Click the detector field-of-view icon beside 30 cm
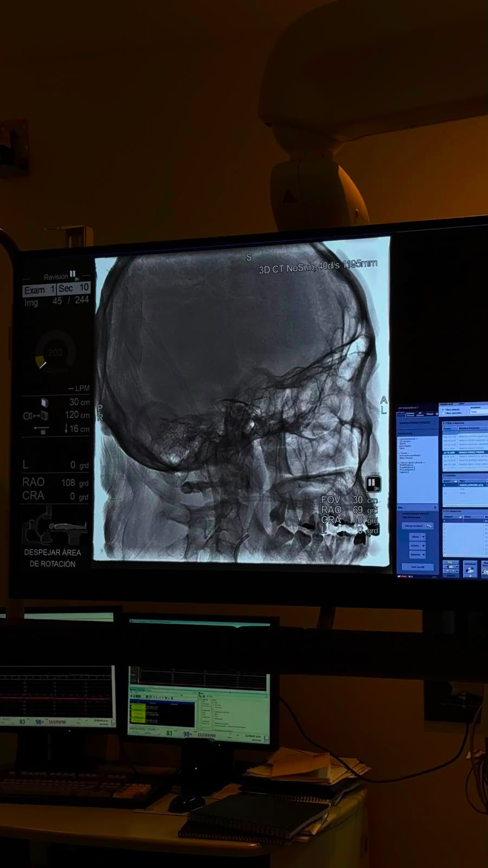 tap(44, 403)
